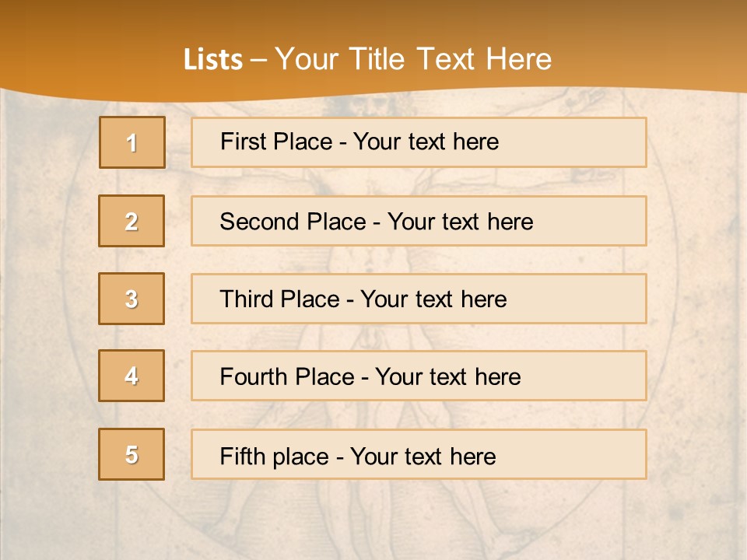Click the bold word "Lists" in the title
Viewport: 747px width, 560px height.
pos(212,60)
